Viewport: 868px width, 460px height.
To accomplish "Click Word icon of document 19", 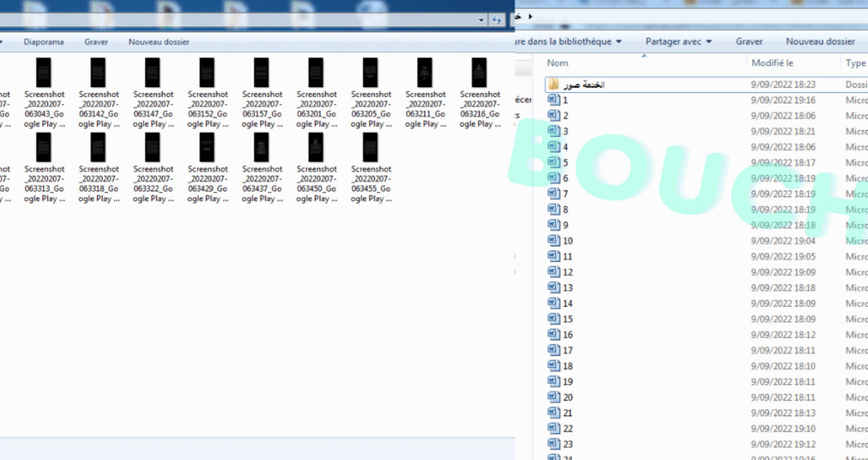I will 554,381.
